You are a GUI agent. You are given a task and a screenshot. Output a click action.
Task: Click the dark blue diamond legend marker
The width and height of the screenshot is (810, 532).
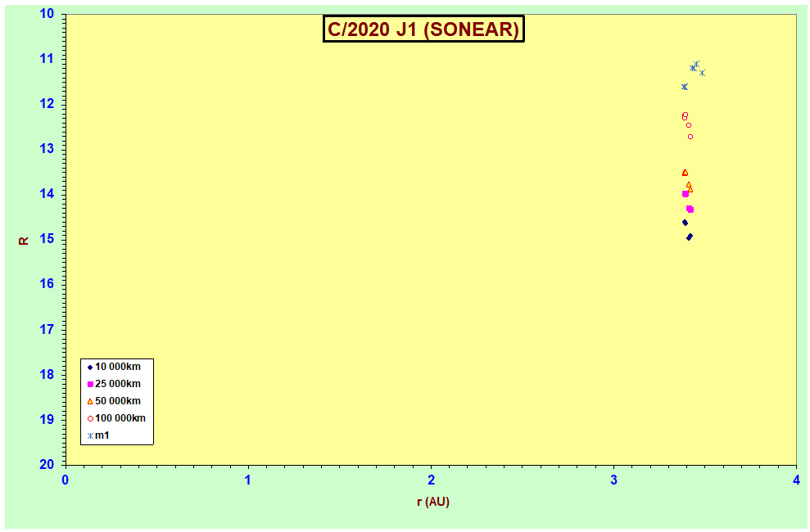coord(90,367)
